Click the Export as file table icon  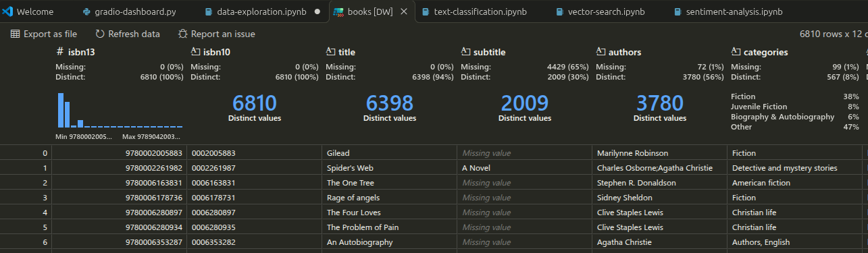[15, 34]
